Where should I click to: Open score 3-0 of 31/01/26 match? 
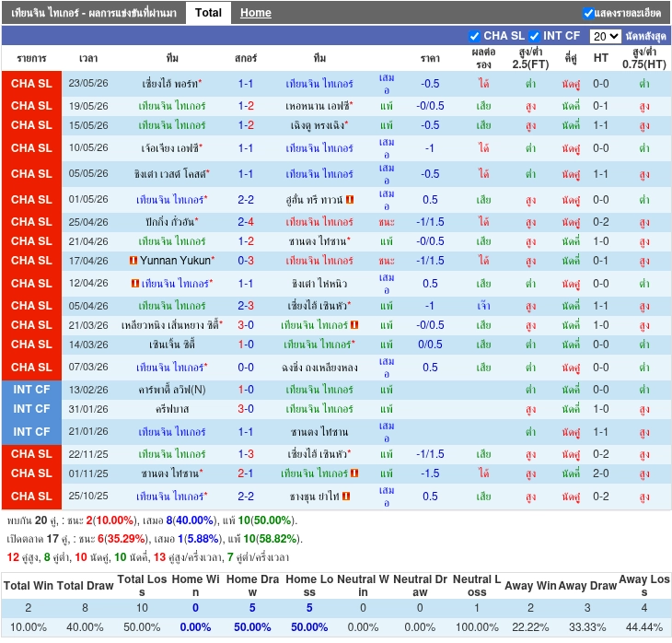pos(246,409)
